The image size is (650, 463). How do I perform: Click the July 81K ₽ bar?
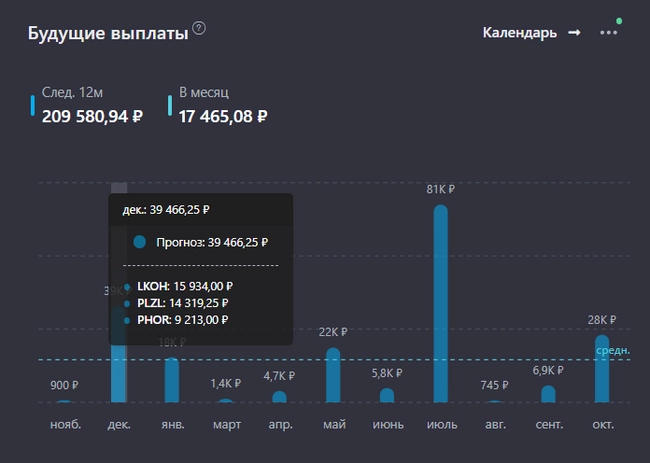coord(440,303)
